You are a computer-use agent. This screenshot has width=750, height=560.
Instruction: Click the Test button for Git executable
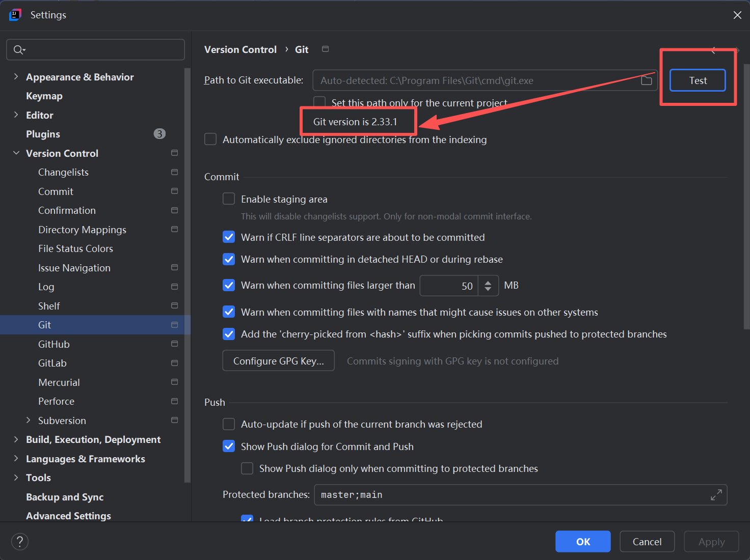[698, 80]
